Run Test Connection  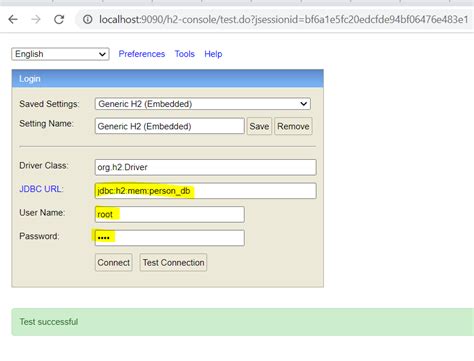173,262
